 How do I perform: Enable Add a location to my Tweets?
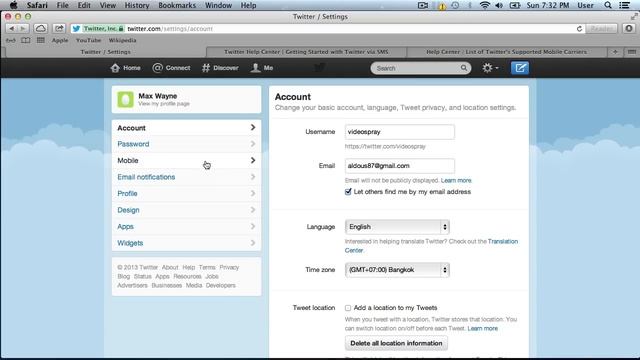click(x=348, y=308)
